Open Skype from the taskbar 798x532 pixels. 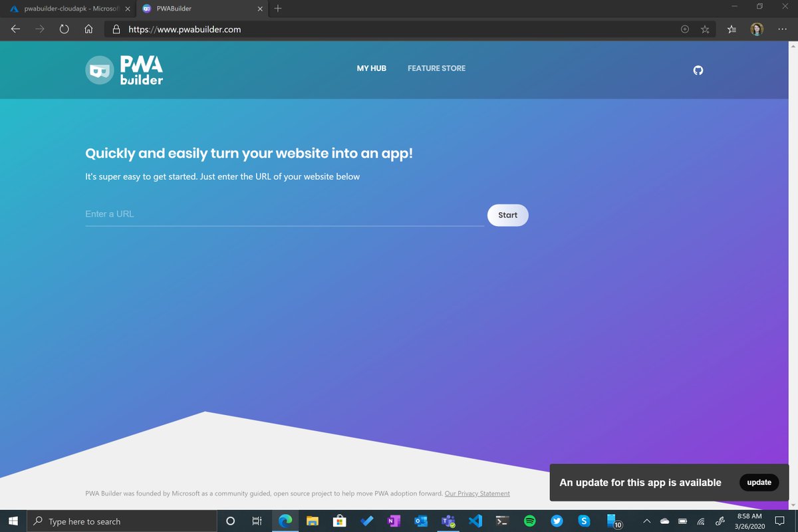[x=584, y=521]
